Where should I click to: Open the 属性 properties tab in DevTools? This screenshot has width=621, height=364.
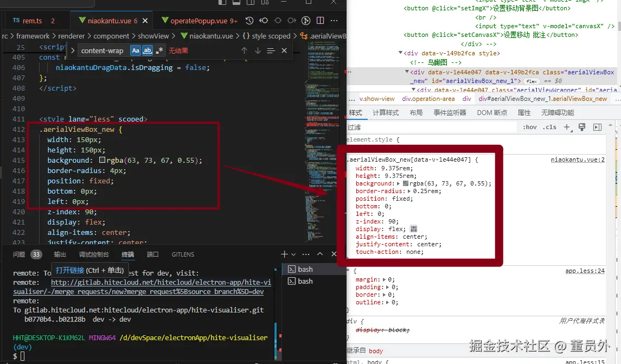pos(524,112)
